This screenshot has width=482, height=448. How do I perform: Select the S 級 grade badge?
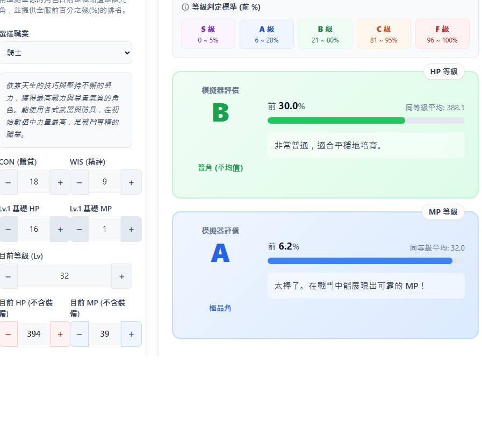click(208, 34)
